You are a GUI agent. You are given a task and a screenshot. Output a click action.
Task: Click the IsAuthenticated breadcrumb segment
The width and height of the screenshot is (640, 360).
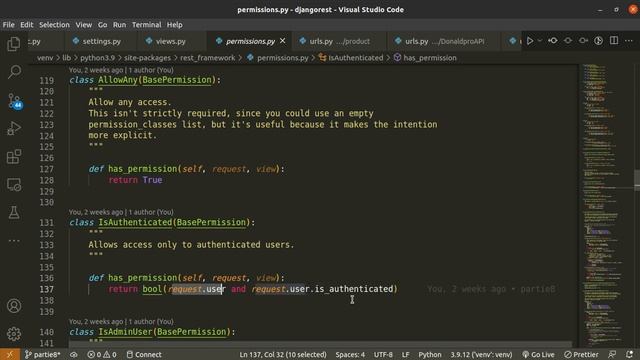coord(351,58)
